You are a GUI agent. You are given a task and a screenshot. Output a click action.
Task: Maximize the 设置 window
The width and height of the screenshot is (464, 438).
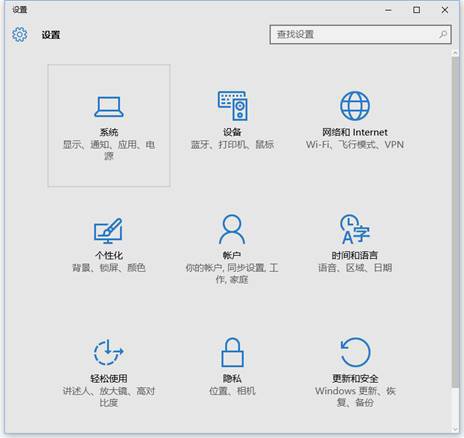pyautogui.click(x=417, y=10)
